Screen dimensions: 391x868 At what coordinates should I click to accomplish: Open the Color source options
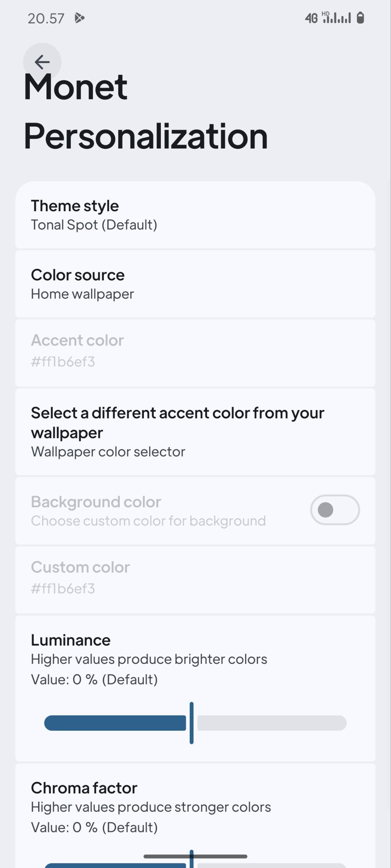click(x=195, y=284)
